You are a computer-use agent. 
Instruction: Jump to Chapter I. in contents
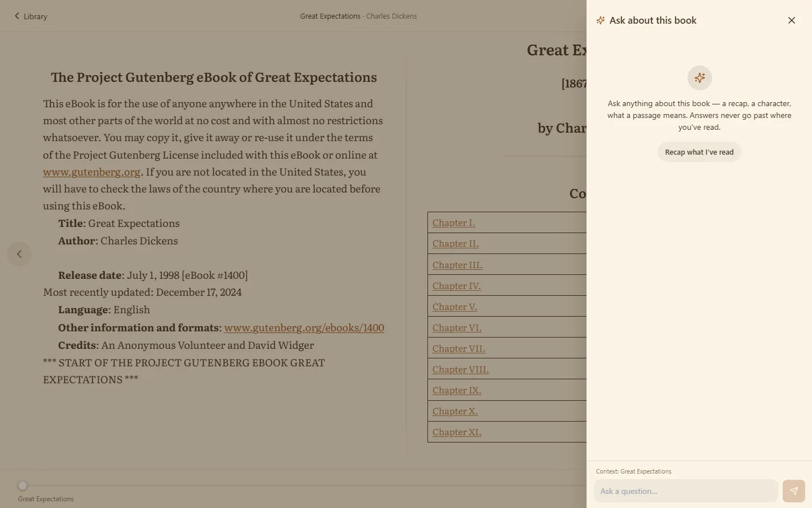453,222
